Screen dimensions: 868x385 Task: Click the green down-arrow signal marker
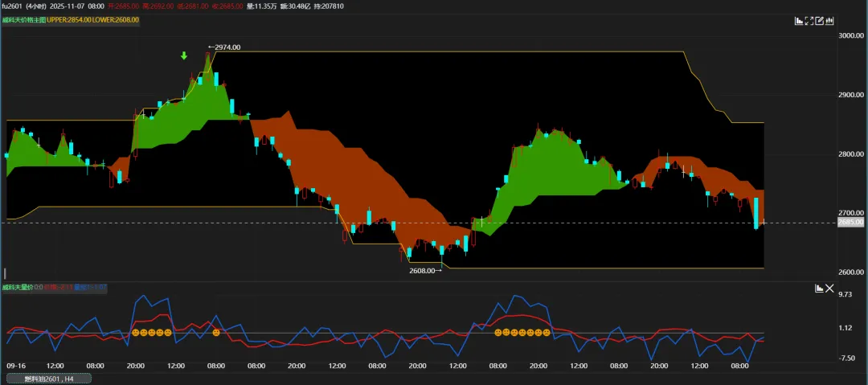[184, 55]
